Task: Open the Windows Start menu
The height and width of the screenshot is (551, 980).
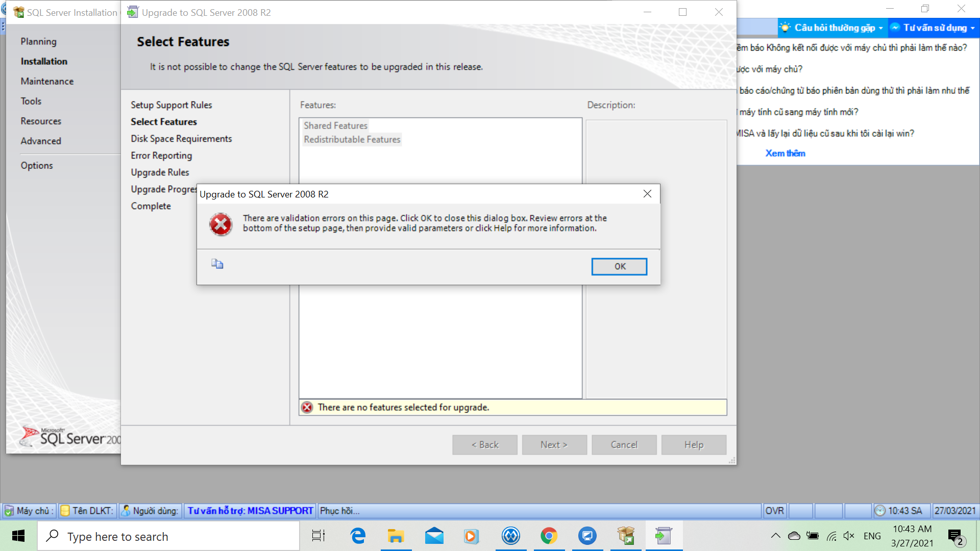Action: click(x=18, y=536)
